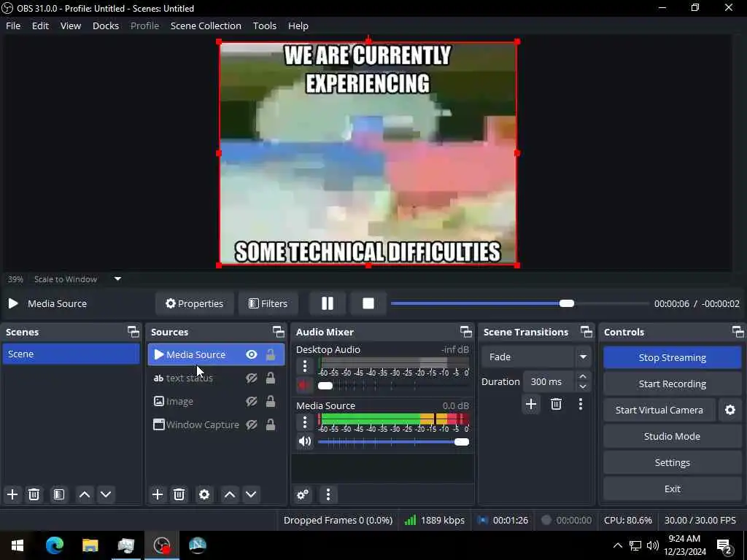Viewport: 747px width, 560px height.
Task: Click the media playback seek slider
Action: click(x=519, y=303)
